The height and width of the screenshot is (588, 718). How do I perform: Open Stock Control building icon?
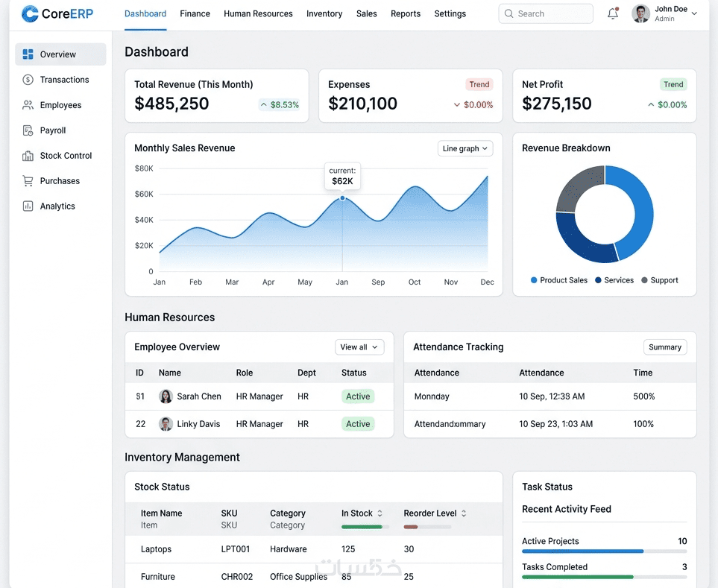click(x=28, y=156)
